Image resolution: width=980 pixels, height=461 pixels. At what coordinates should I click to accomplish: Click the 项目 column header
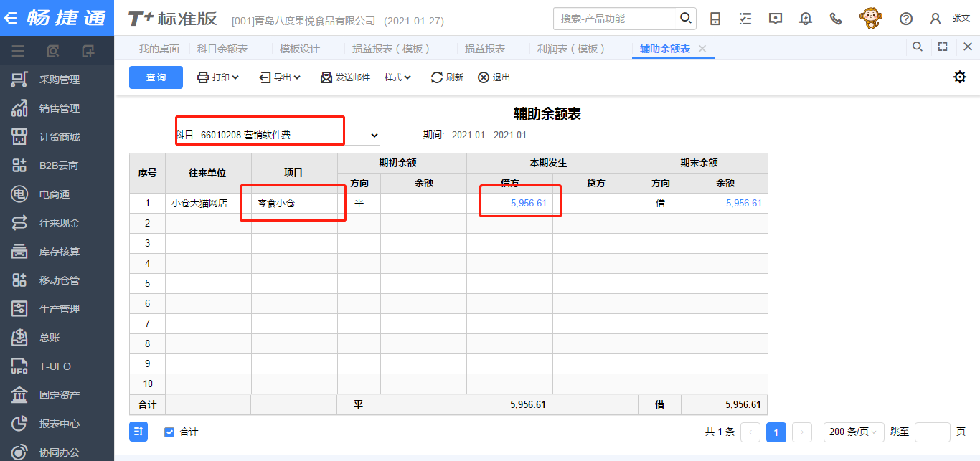tap(295, 173)
